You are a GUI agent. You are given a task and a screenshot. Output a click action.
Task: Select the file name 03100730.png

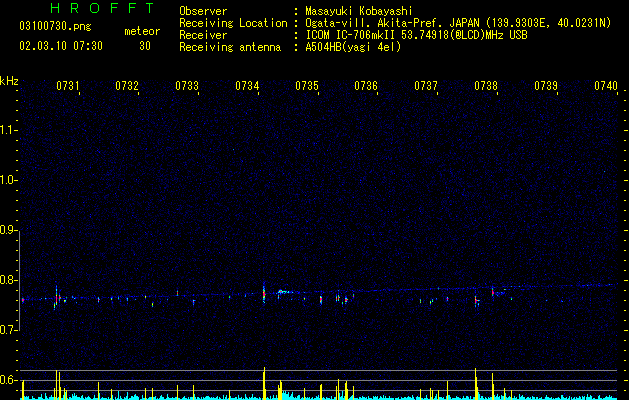coord(55,27)
